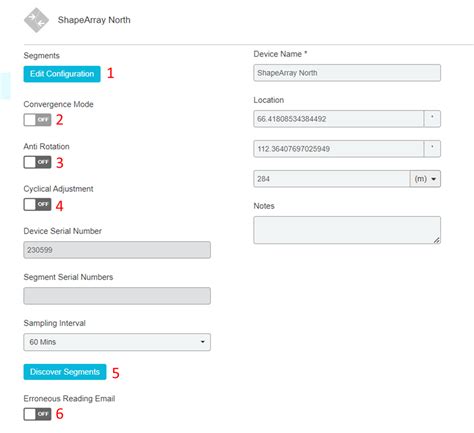Click the Discover Segments button

65,372
